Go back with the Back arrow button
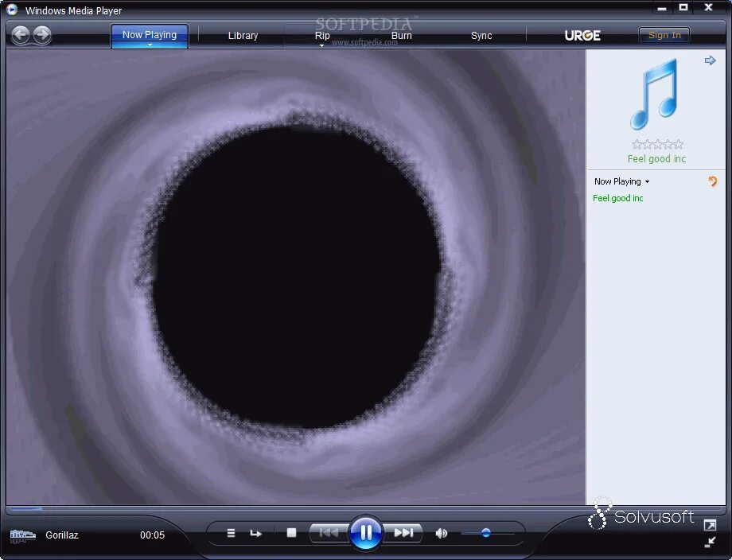The image size is (732, 560). click(x=20, y=34)
